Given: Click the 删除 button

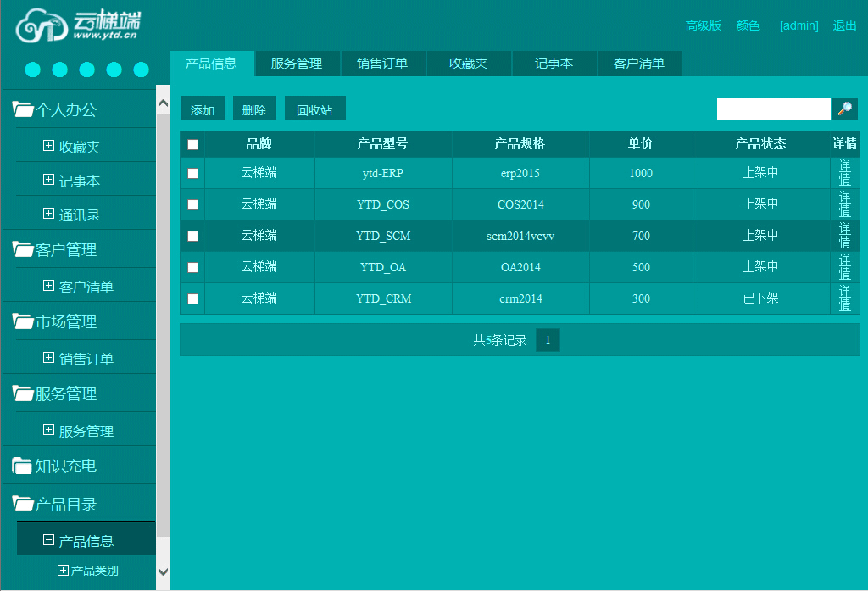Looking at the screenshot, I should (254, 108).
